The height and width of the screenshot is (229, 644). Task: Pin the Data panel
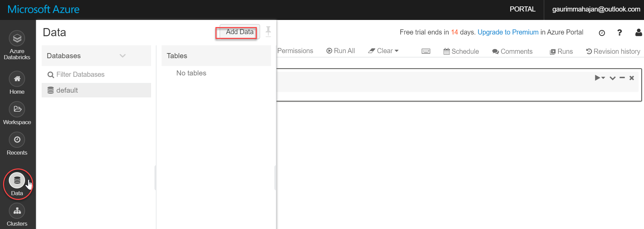coord(268,31)
